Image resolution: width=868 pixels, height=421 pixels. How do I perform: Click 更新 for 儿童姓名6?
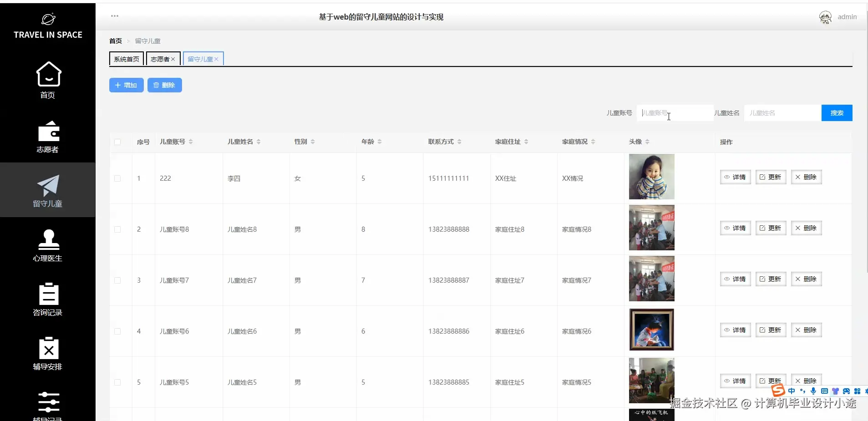[x=771, y=330]
